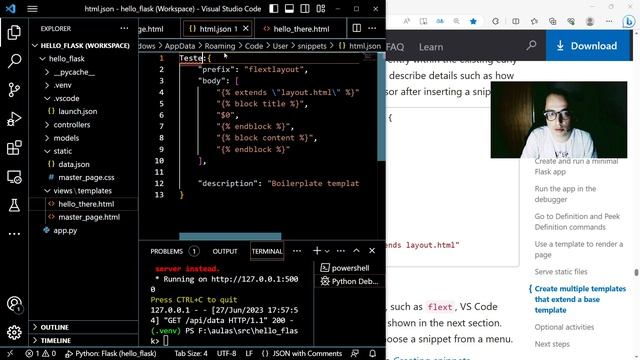This screenshot has width=640, height=360.
Task: Toggle primary side bar layout icon
Action: (x=274, y=9)
